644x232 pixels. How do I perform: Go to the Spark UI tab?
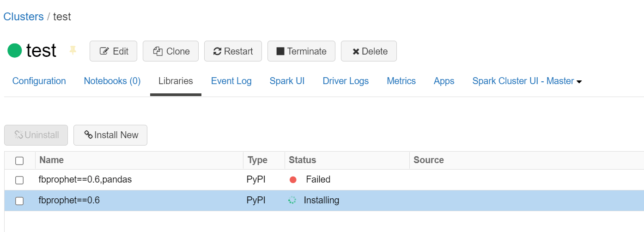pos(287,81)
